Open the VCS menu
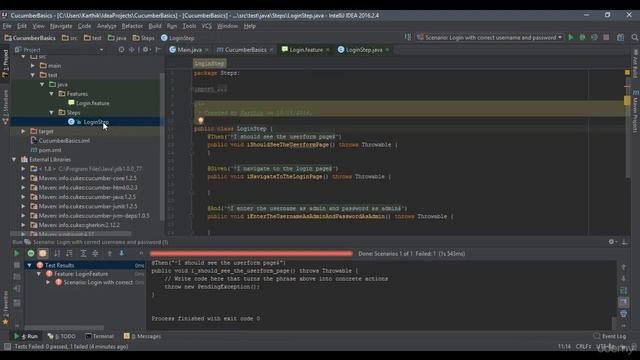 pyautogui.click(x=206, y=26)
